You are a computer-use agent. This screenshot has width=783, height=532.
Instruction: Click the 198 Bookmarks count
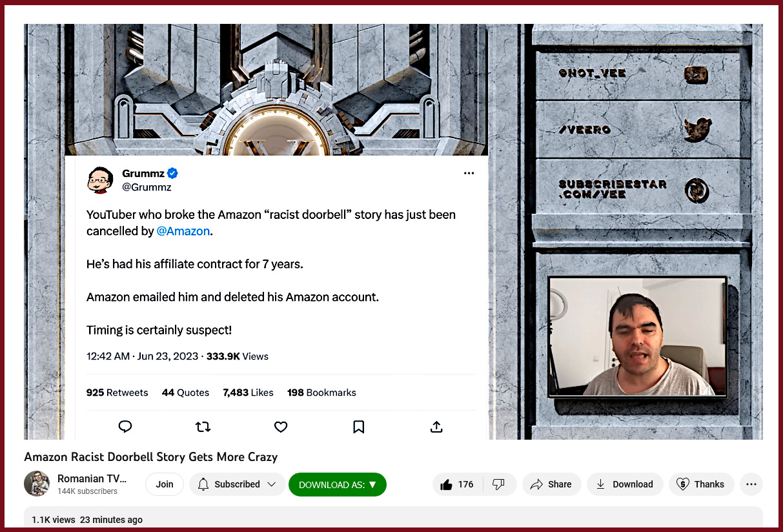coord(321,393)
